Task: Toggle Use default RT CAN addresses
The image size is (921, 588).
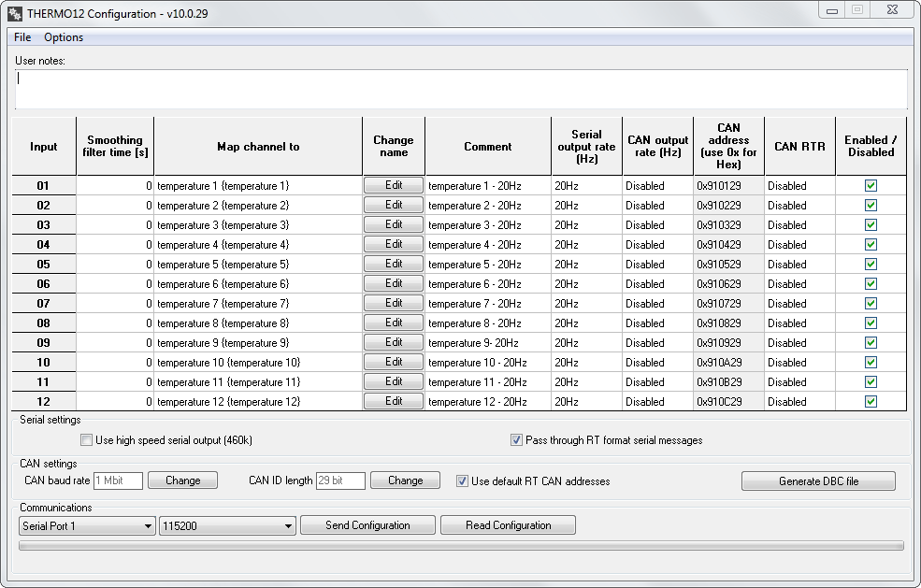Action: click(x=462, y=481)
